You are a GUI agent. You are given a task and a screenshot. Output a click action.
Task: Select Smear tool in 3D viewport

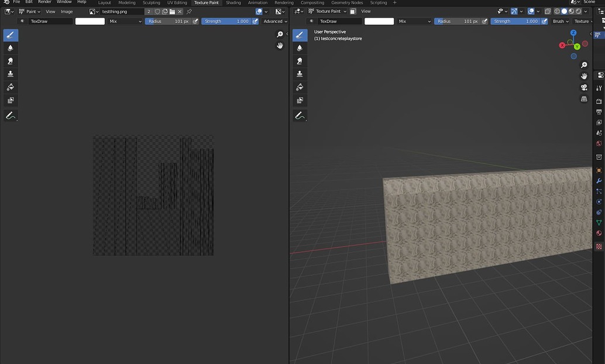(x=300, y=61)
